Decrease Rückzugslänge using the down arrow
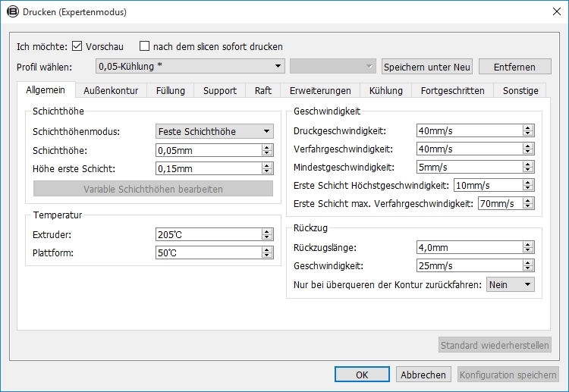Viewport: 569px width, 392px height. [x=528, y=250]
